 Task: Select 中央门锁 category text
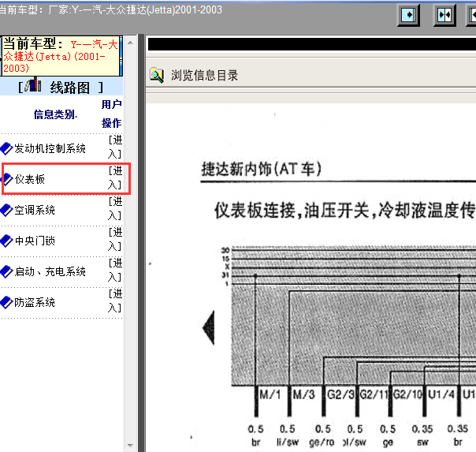[x=35, y=241]
